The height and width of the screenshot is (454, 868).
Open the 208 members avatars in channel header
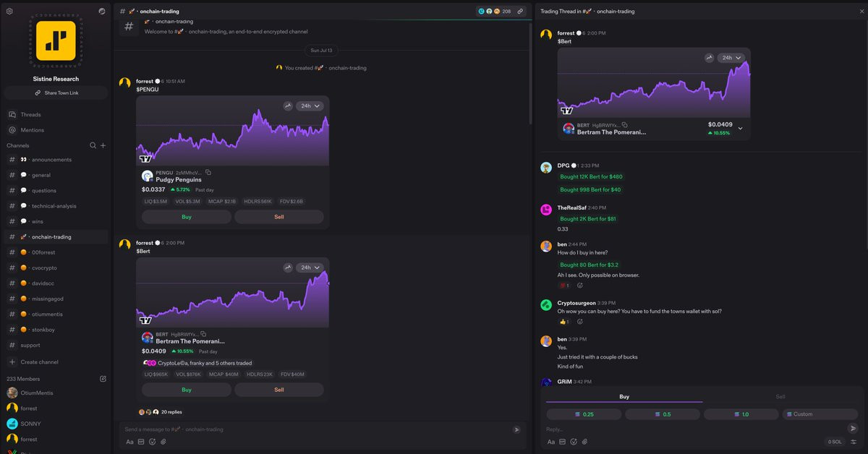point(494,12)
